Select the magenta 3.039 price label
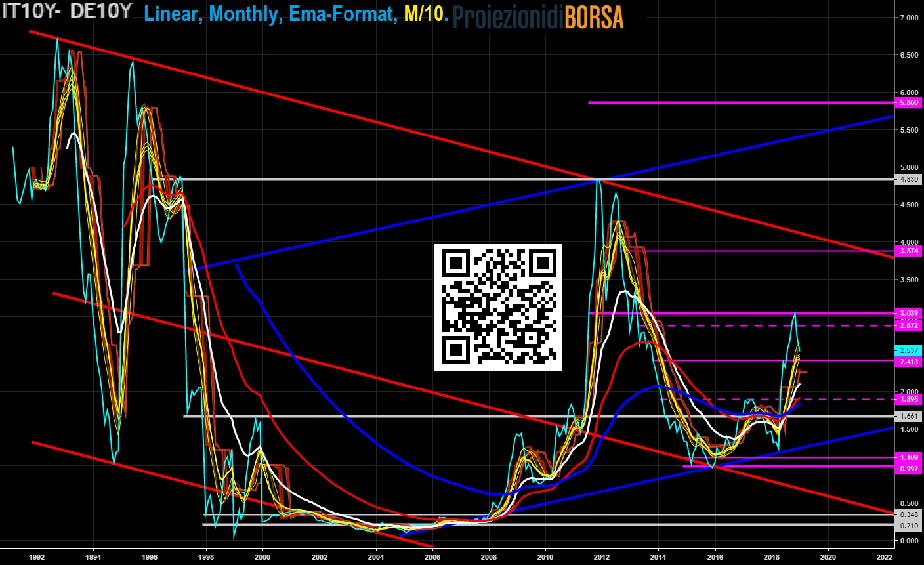924x565 pixels. (909, 313)
